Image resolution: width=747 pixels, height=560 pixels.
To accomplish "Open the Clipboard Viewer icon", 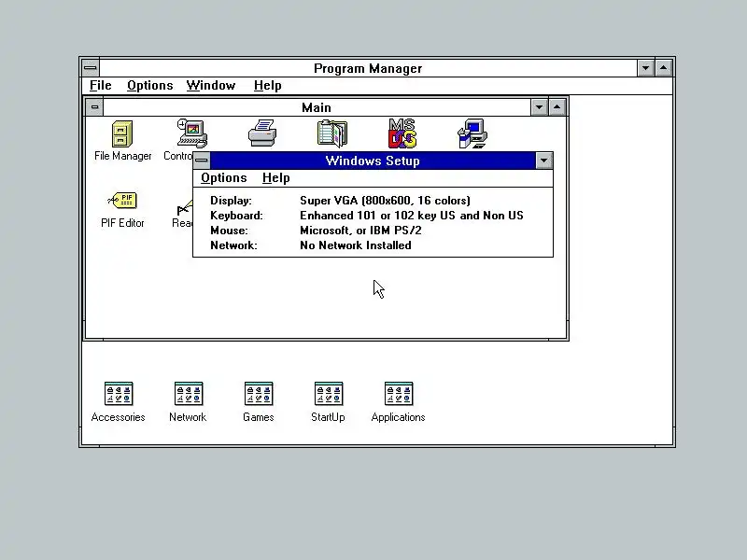I will pos(332,133).
